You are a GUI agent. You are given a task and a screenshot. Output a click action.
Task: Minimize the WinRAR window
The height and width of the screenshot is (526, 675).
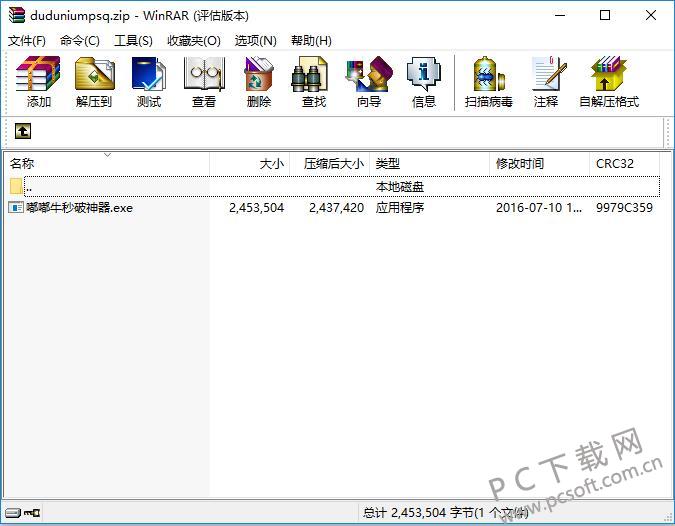560,15
